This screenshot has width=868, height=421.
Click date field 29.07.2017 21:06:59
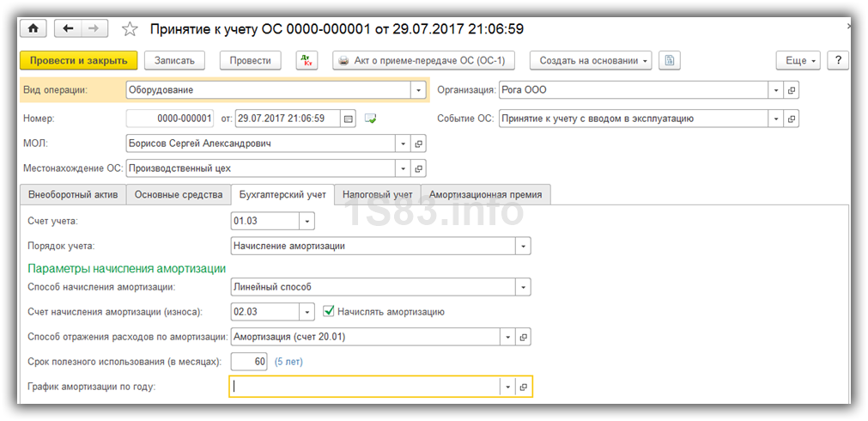click(x=288, y=119)
